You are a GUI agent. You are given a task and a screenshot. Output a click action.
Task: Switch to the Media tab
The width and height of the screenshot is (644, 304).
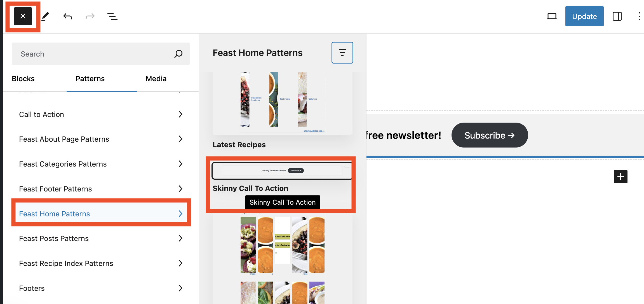[156, 79]
